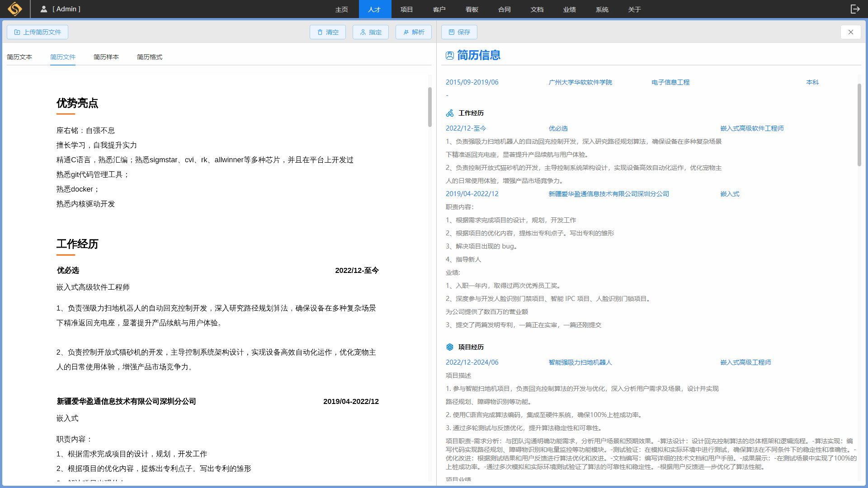Click the 2022/12-至今 work date
The width and height of the screenshot is (868, 488).
click(466, 128)
